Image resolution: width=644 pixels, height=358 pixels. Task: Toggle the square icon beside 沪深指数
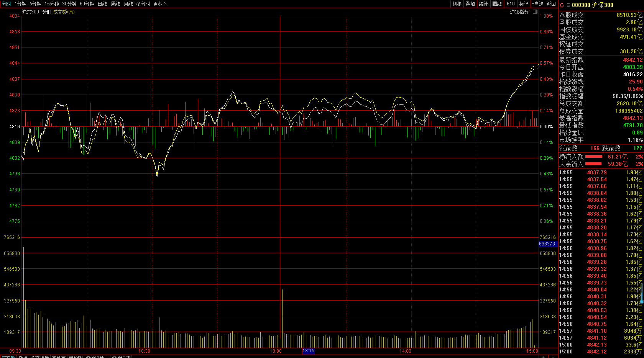pos(535,12)
